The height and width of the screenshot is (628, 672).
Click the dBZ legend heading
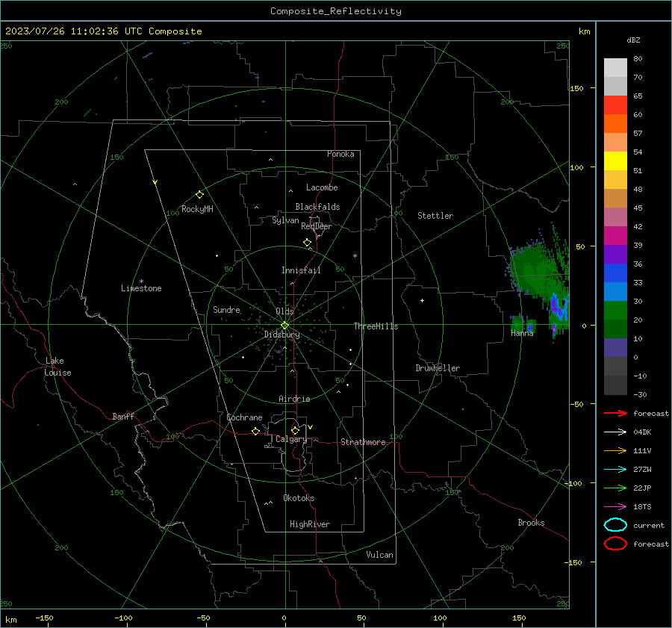click(633, 40)
